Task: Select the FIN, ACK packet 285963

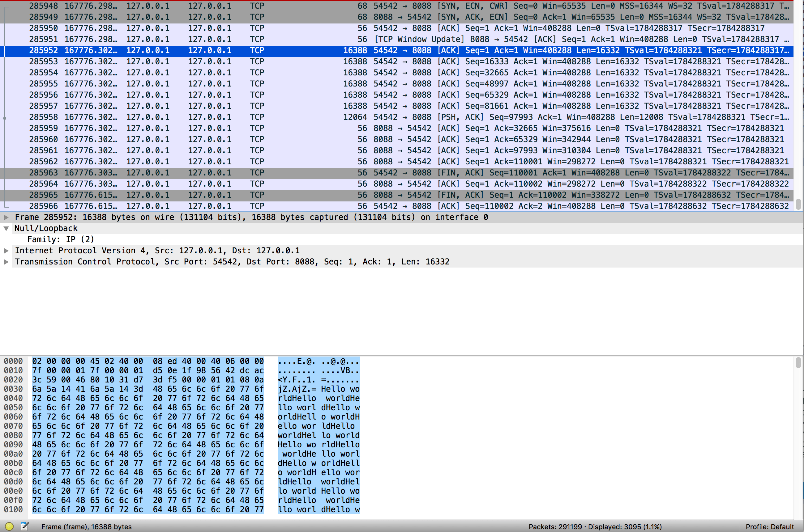Action: pos(238,173)
